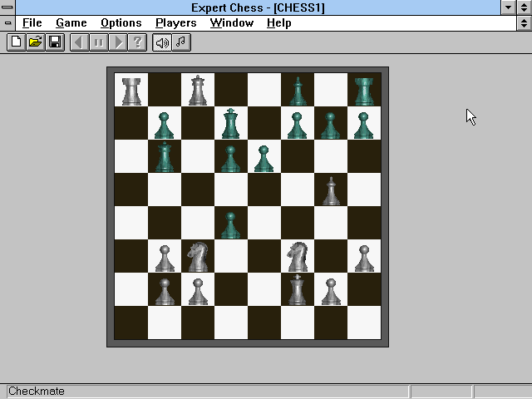Screen dimensions: 532x399
Task: Request a hint with the question mark icon
Action: [x=137, y=42]
